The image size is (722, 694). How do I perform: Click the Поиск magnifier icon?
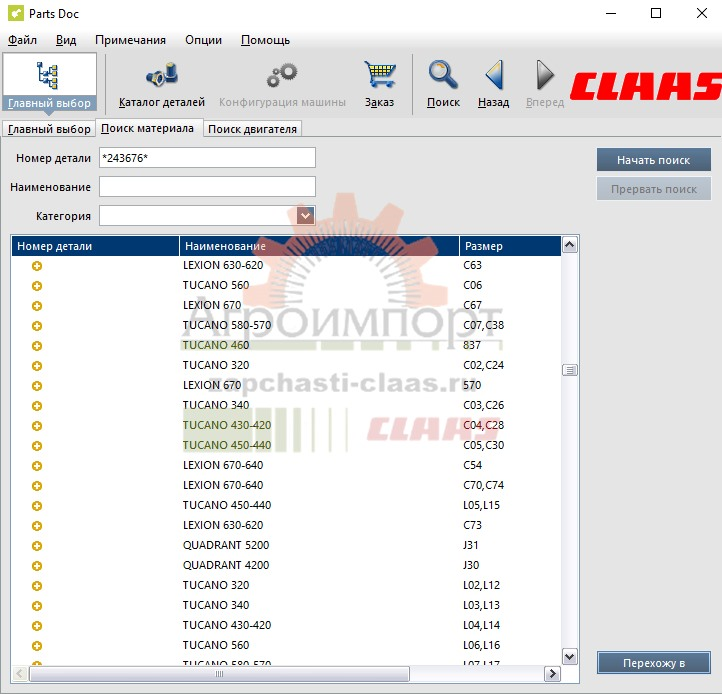click(443, 74)
